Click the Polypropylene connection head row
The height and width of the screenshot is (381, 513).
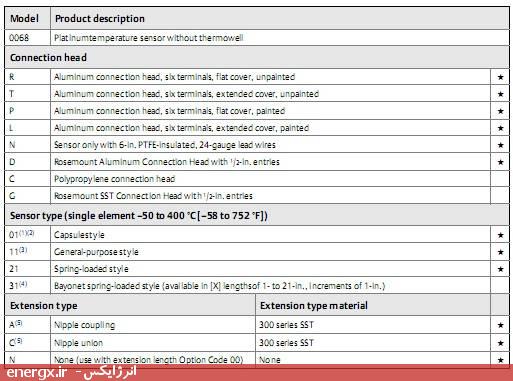click(257, 179)
